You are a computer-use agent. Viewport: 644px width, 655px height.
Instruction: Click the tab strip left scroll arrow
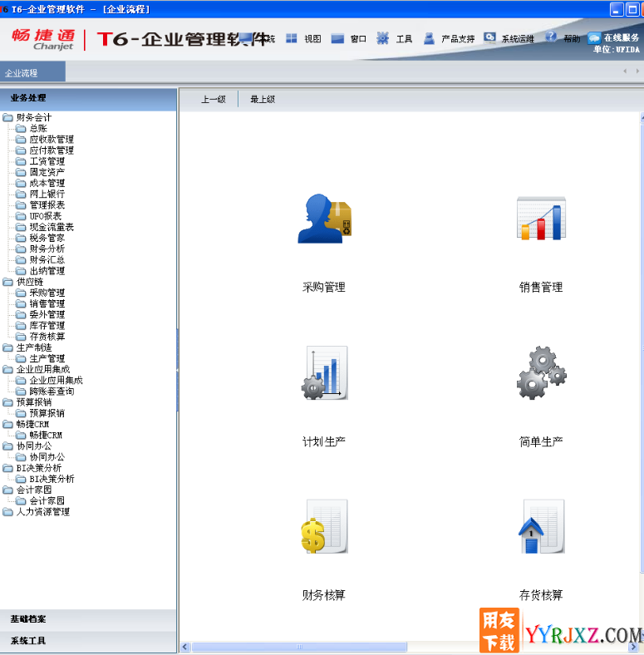point(625,71)
